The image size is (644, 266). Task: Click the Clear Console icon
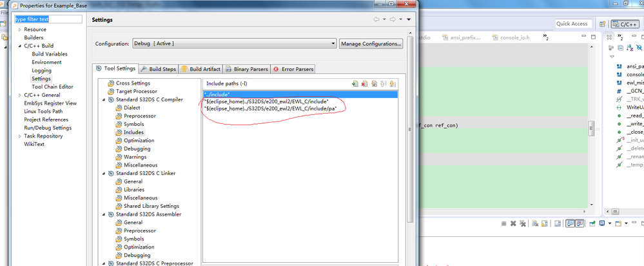[535, 223]
